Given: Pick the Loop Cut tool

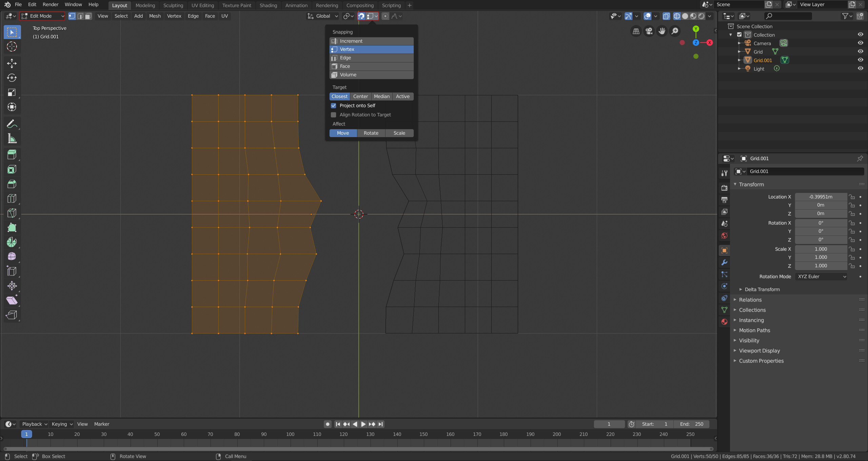Looking at the screenshot, I should click(12, 198).
